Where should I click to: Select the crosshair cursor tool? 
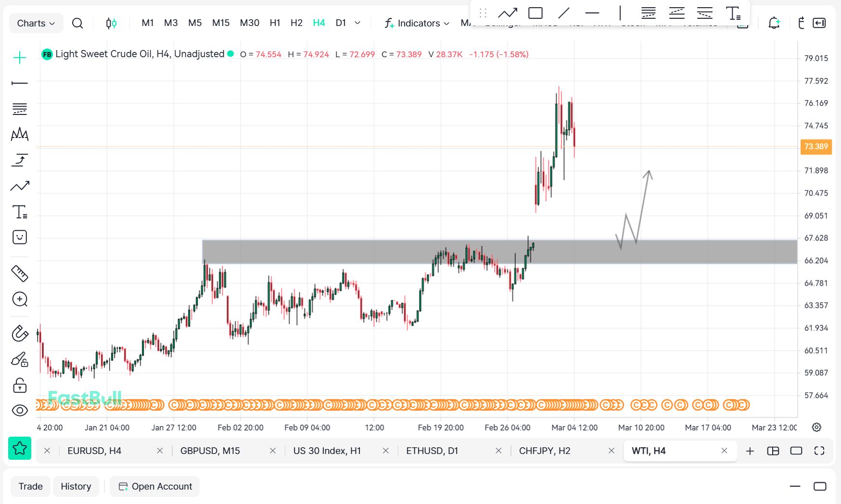(x=20, y=58)
